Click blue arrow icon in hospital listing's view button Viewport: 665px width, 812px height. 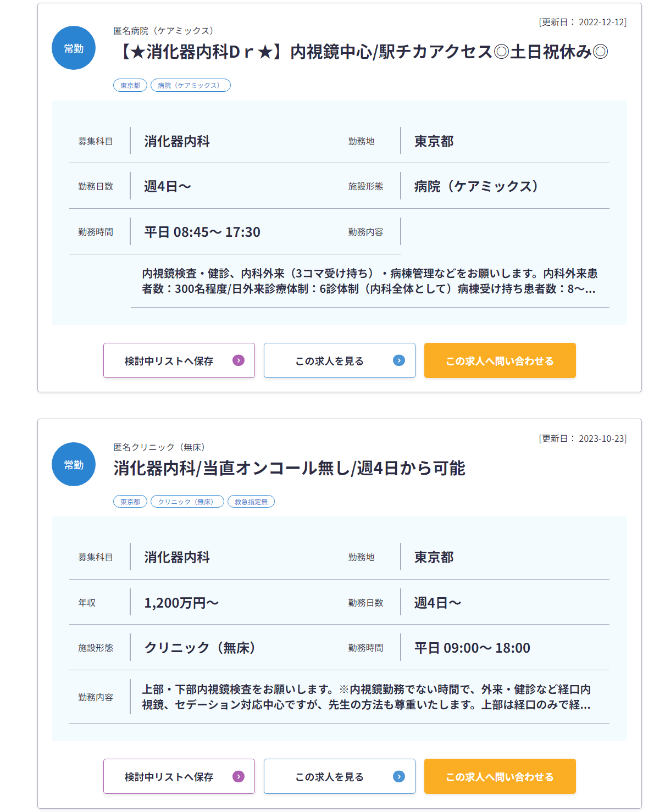[x=399, y=360]
